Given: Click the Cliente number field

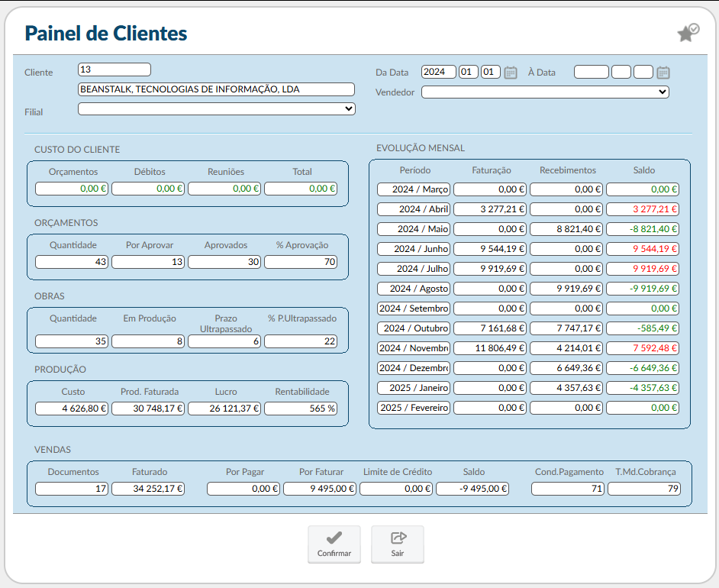Looking at the screenshot, I should point(114,69).
